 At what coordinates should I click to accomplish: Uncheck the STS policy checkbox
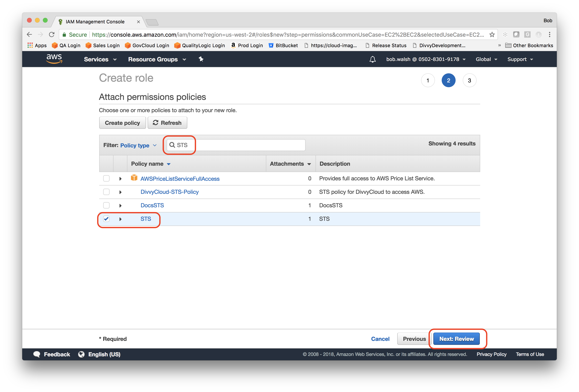106,219
